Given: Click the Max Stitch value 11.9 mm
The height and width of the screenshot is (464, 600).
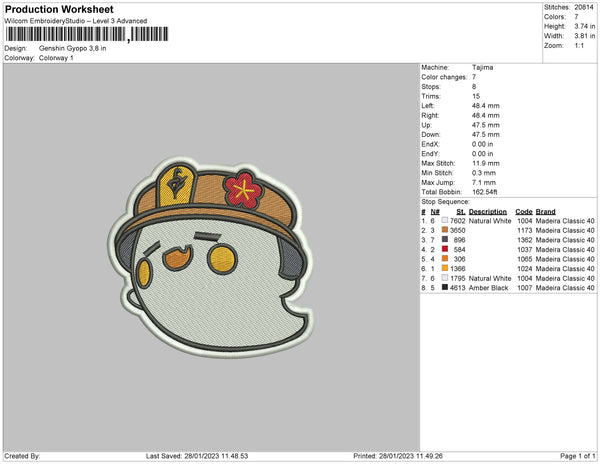Looking at the screenshot, I should (x=486, y=163).
